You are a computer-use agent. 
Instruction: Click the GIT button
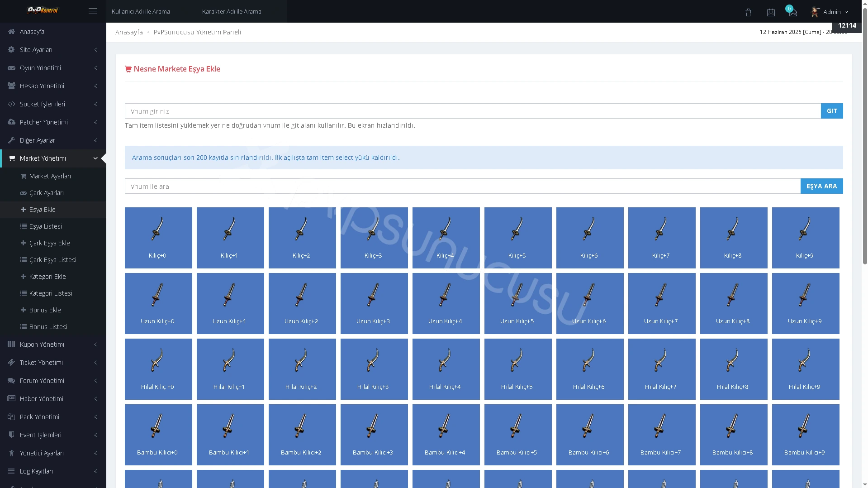point(831,111)
